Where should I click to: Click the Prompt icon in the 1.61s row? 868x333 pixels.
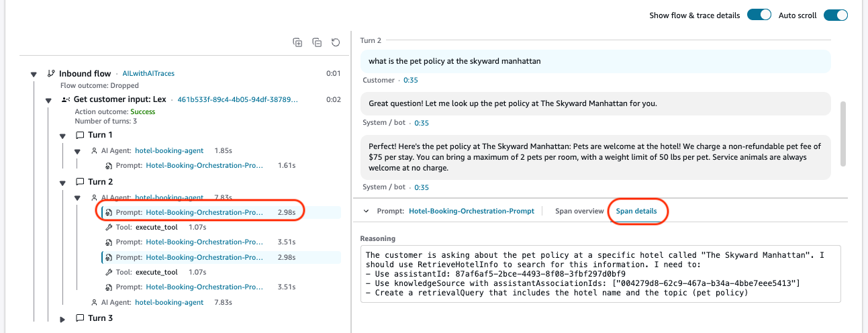pos(109,164)
